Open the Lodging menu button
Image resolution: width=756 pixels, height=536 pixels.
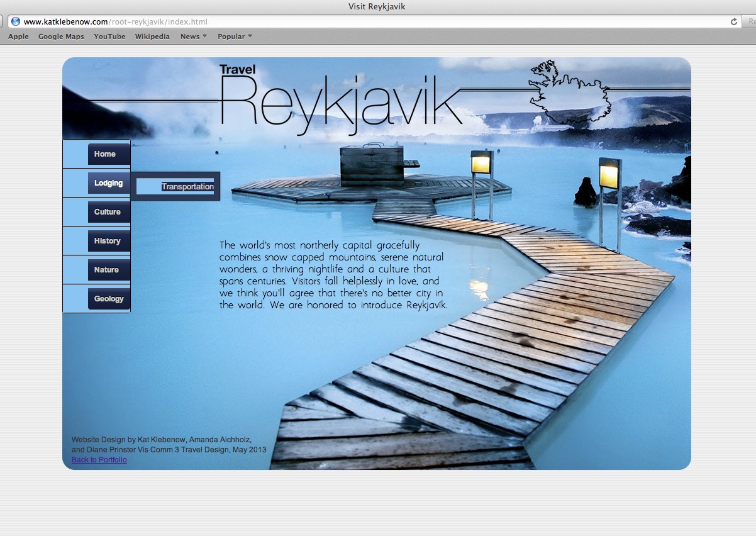click(x=109, y=183)
